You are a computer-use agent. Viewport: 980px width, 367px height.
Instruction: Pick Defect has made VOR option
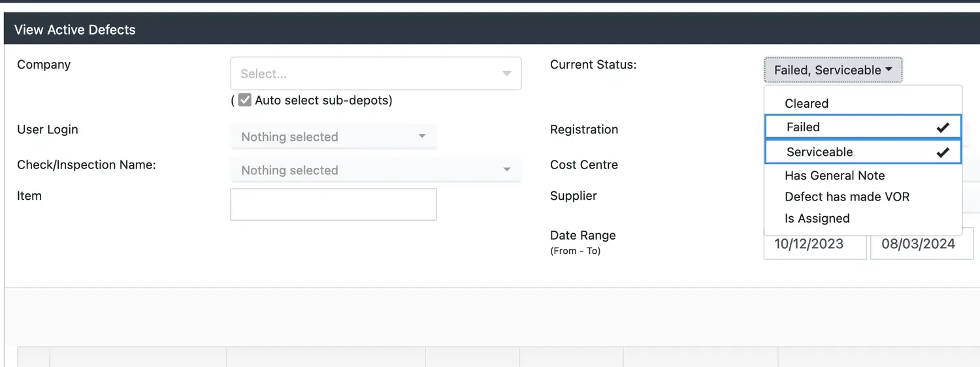pyautogui.click(x=847, y=197)
